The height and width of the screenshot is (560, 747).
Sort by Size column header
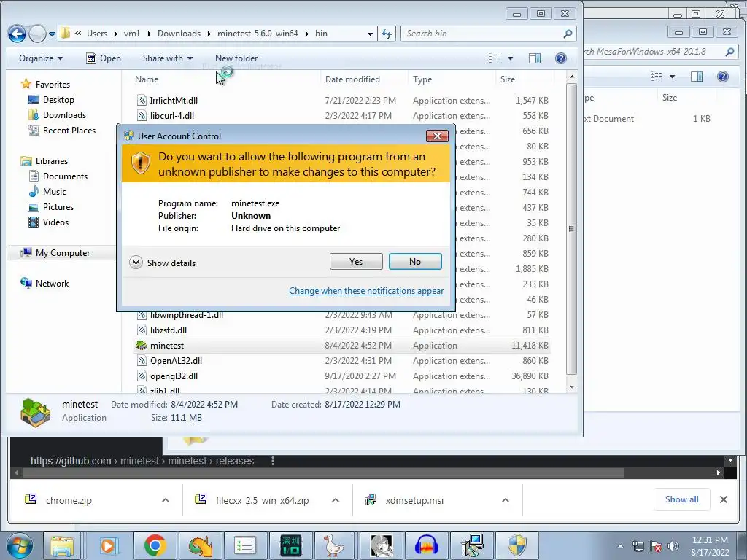[x=508, y=79]
